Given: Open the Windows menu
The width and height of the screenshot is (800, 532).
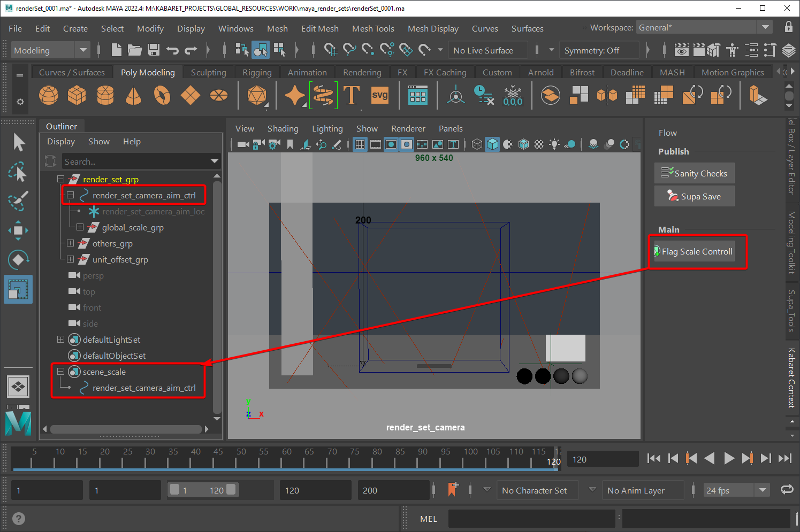Looking at the screenshot, I should [x=235, y=28].
